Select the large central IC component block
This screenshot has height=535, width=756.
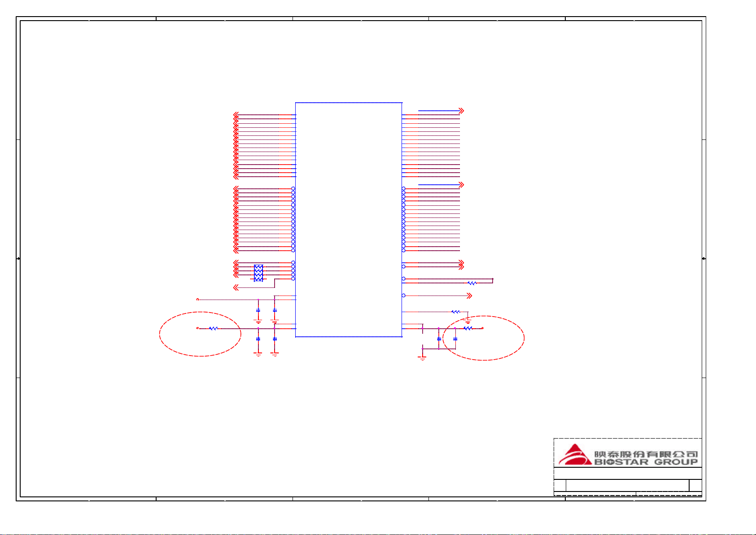(x=349, y=220)
